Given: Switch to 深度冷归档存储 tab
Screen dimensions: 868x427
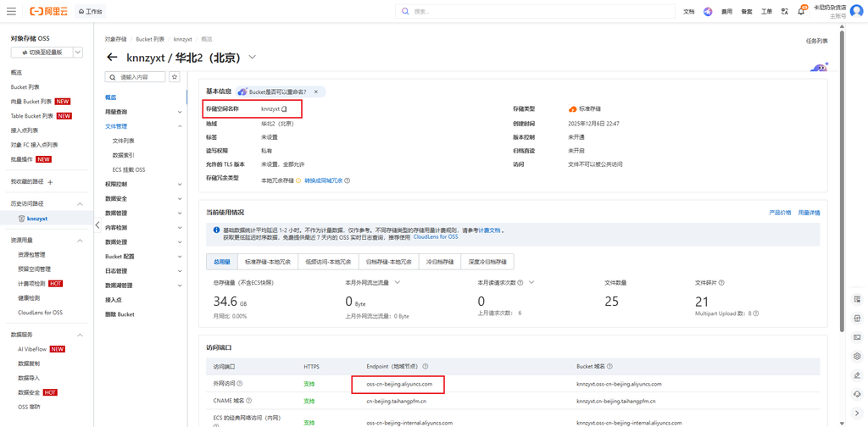Looking at the screenshot, I should [487, 262].
